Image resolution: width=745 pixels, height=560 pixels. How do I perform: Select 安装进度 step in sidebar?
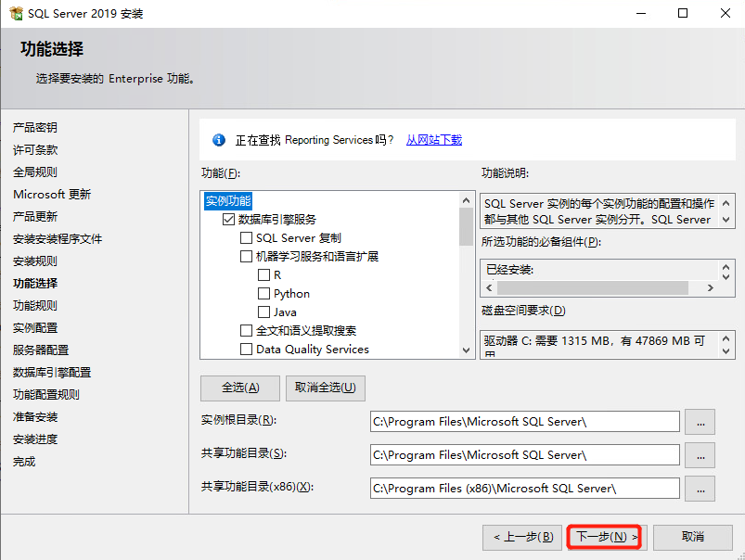tap(35, 439)
